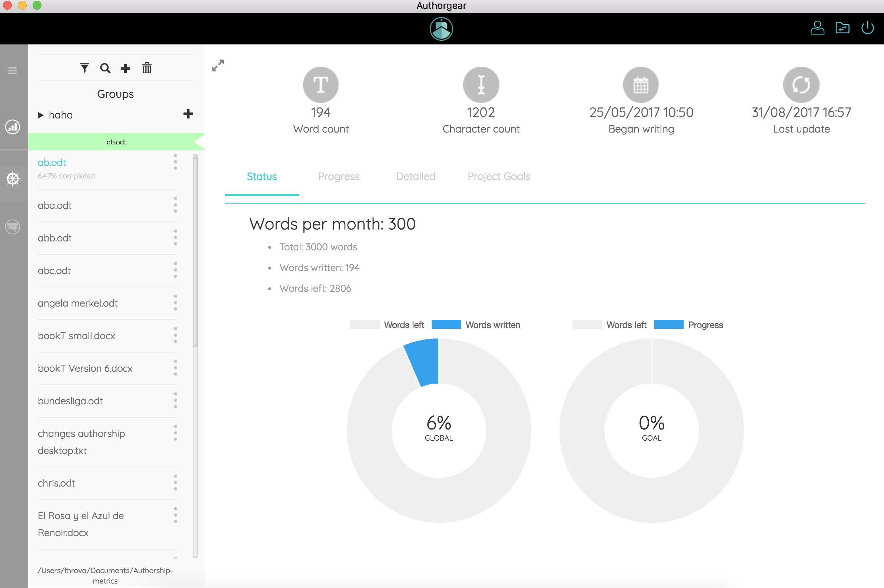This screenshot has height=588, width=884.
Task: Open options dots for abc.odt
Action: click(x=175, y=270)
